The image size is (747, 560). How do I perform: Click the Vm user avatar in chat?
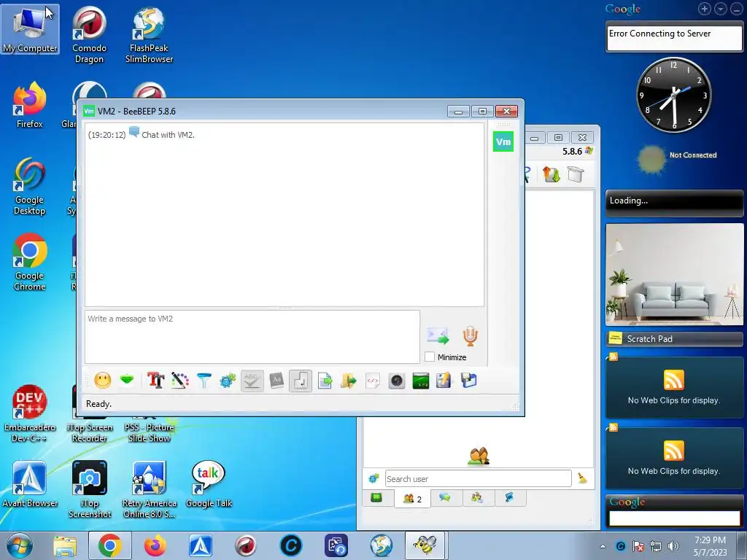[503, 141]
